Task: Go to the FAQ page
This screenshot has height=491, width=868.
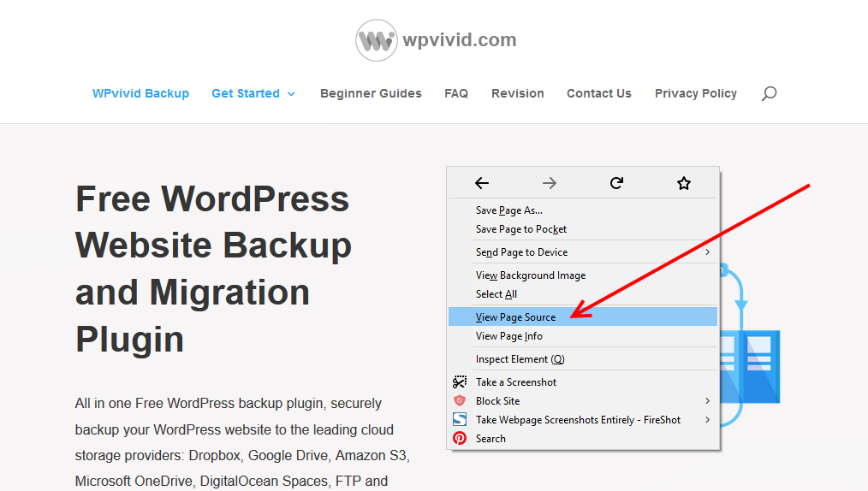Action: pos(456,93)
